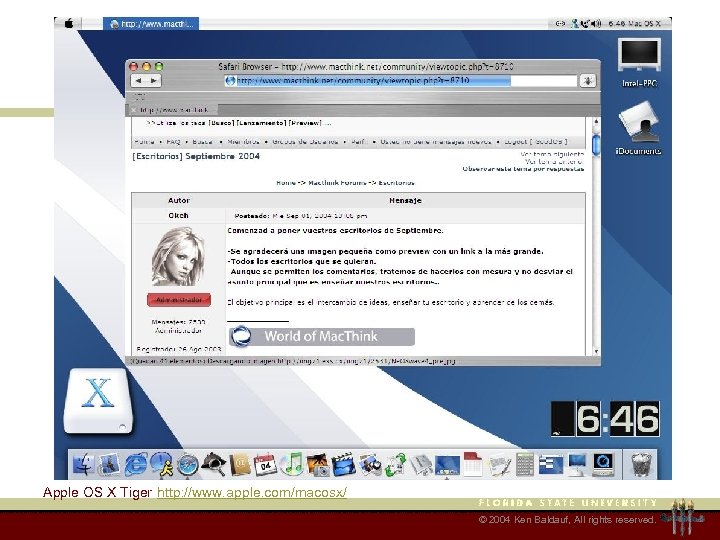Launch Safari compass icon in the Dock
The width and height of the screenshot is (720, 540).
[x=187, y=465]
